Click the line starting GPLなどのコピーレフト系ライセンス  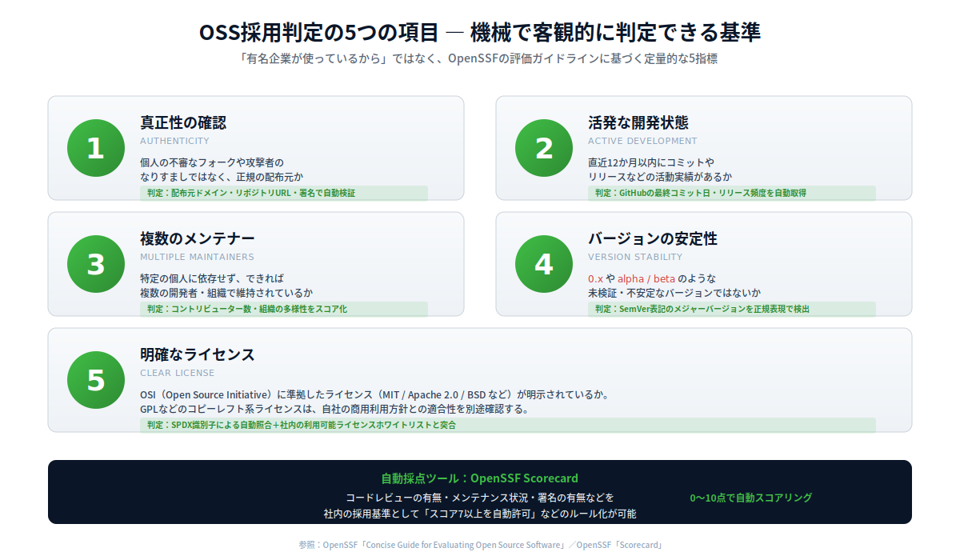pos(335,409)
